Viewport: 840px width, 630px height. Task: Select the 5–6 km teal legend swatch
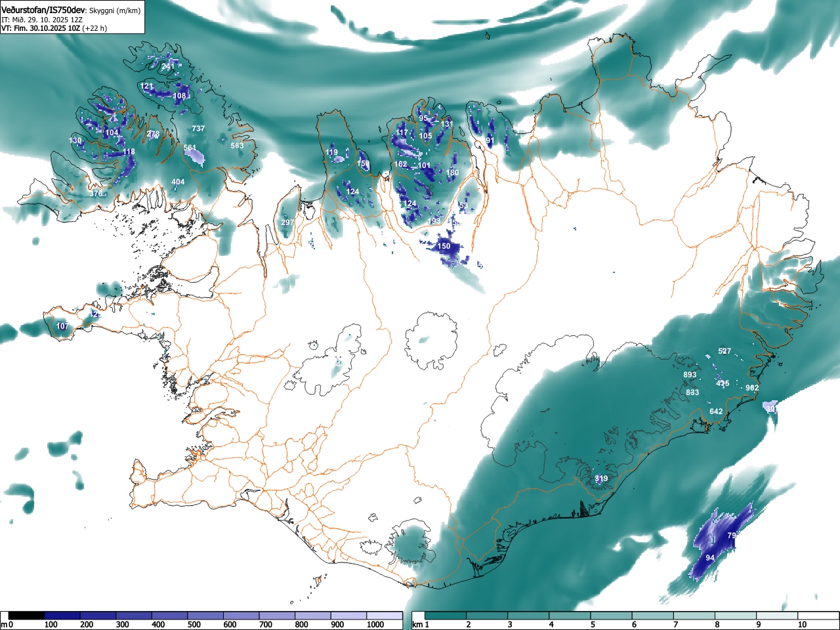coord(613,616)
